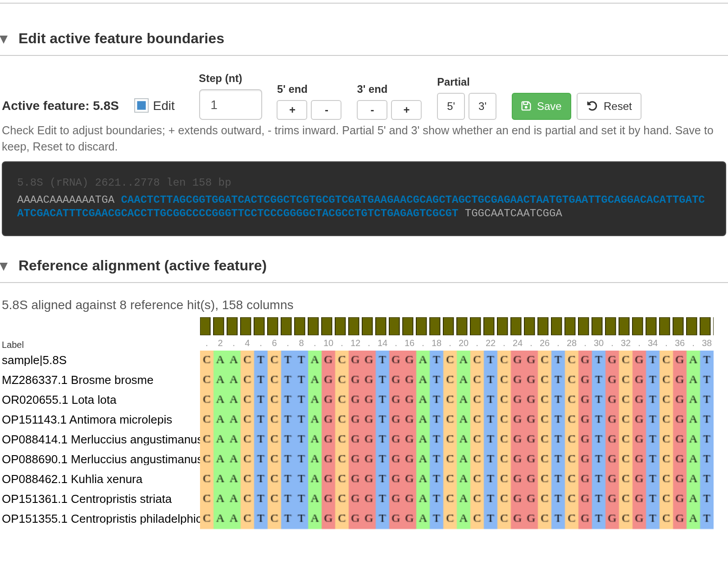Save the feature boundaries
Viewport: 728px width, 566px height.
pyautogui.click(x=541, y=106)
